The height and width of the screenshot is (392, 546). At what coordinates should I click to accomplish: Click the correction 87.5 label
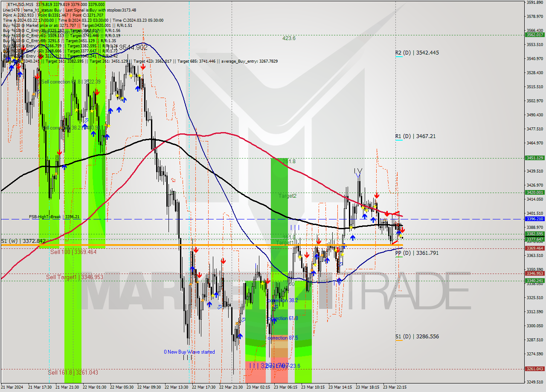click(283, 338)
